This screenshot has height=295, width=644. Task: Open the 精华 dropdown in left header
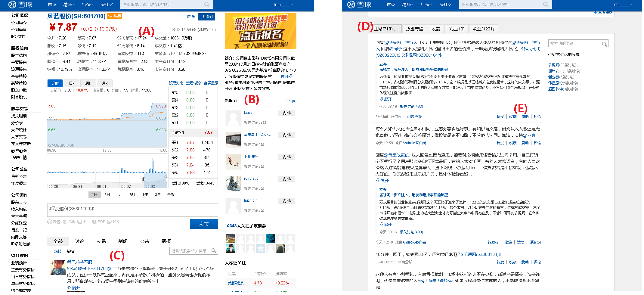tap(69, 5)
